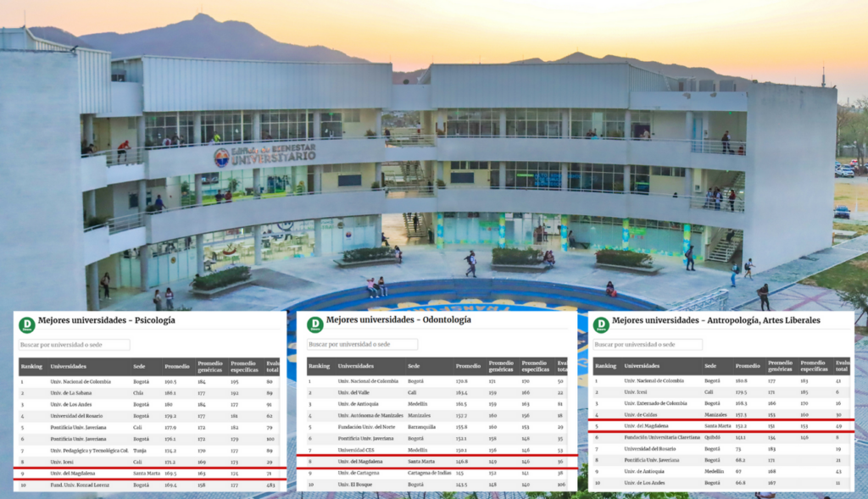The image size is (868, 499).
Task: Click the 'Mejores universidades – Odontología' title
Action: click(x=398, y=319)
